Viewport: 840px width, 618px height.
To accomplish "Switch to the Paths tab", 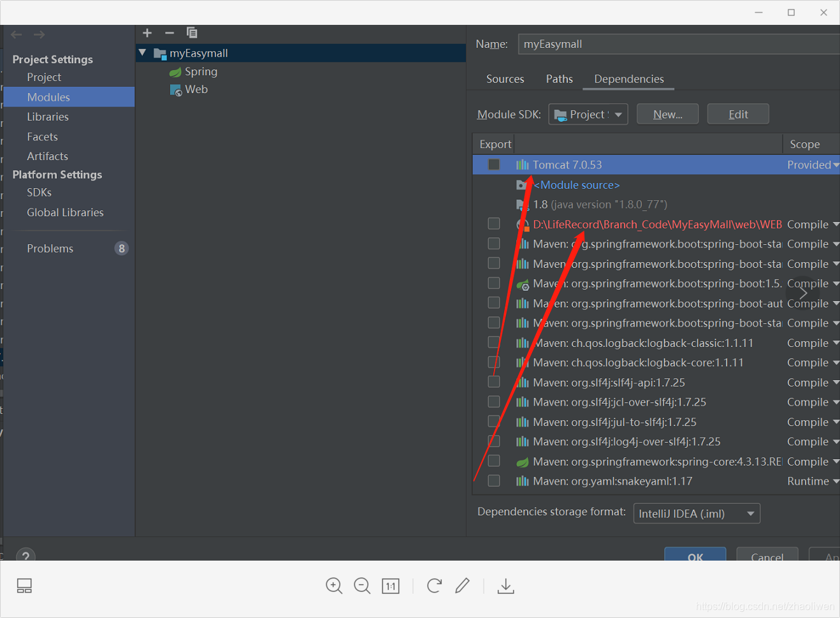I will point(560,79).
